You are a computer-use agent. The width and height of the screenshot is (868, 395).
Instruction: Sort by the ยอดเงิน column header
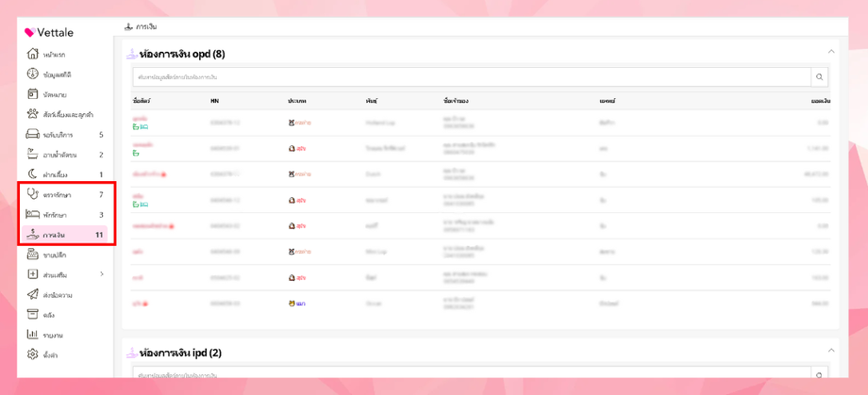(819, 102)
